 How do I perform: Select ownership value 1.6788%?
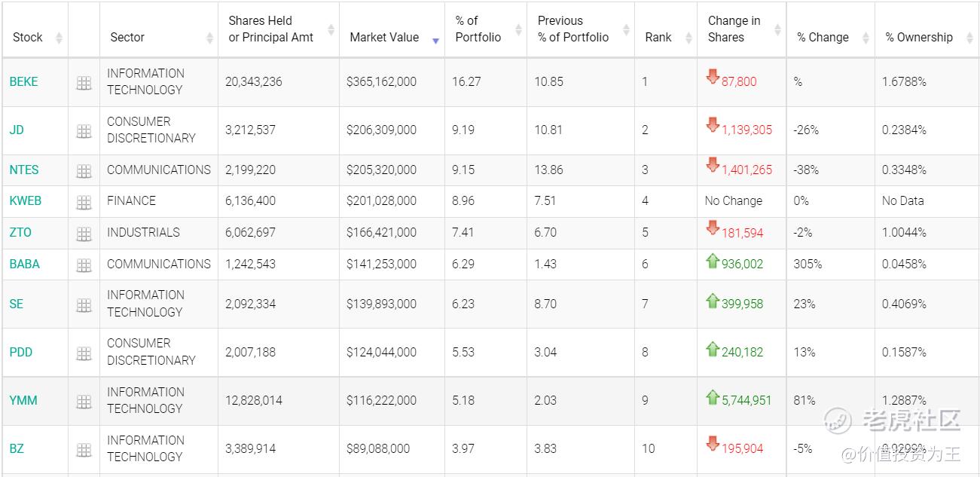point(904,81)
